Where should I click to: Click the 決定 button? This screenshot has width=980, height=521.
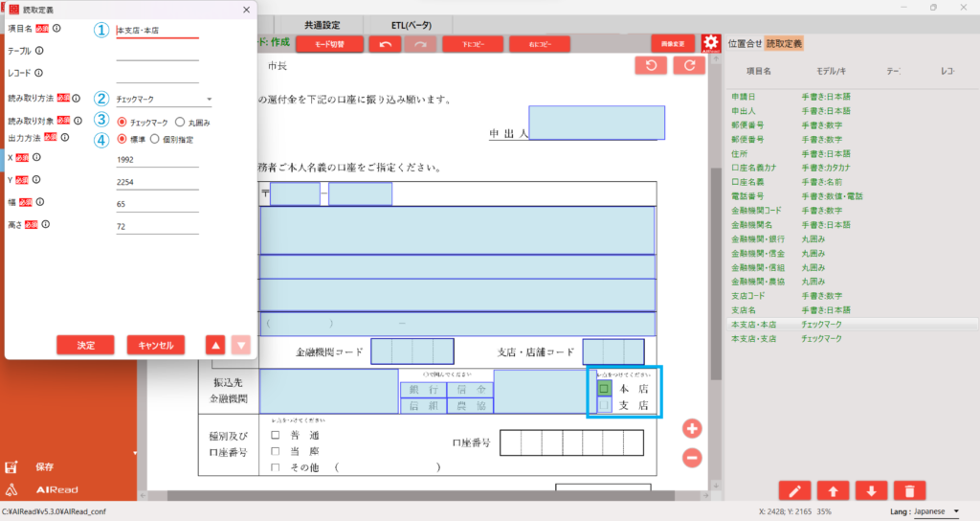85,345
